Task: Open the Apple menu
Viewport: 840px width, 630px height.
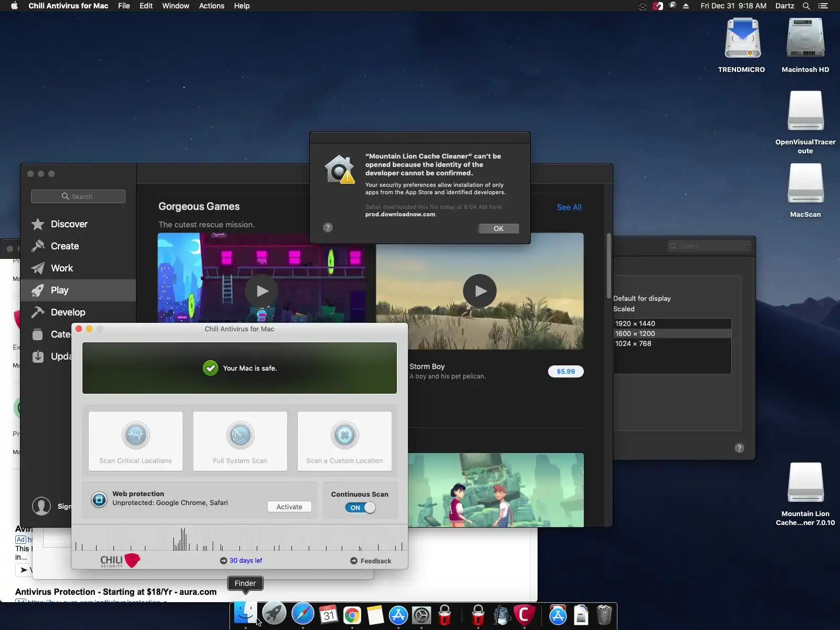Action: (x=14, y=6)
